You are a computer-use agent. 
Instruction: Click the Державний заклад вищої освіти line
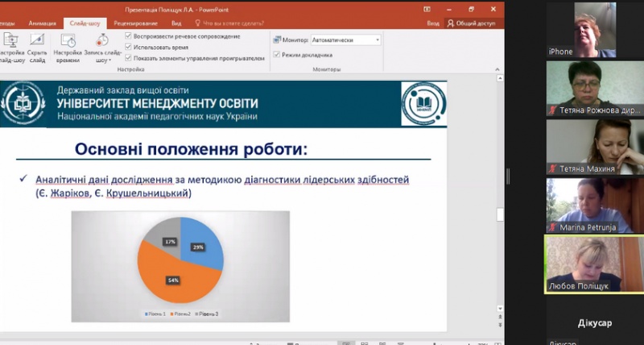tap(123, 90)
